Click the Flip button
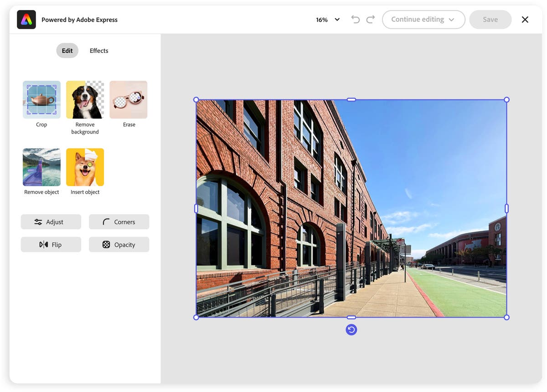547x392 pixels. click(51, 245)
